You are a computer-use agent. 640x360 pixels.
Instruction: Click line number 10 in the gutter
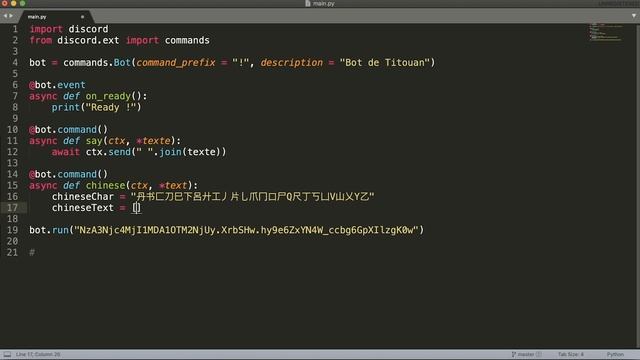coord(12,129)
